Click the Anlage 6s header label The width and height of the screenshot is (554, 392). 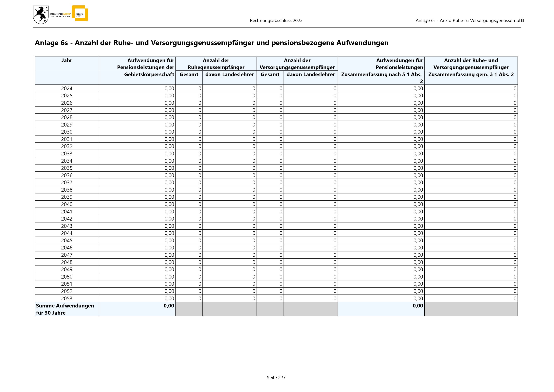tap(469, 21)
